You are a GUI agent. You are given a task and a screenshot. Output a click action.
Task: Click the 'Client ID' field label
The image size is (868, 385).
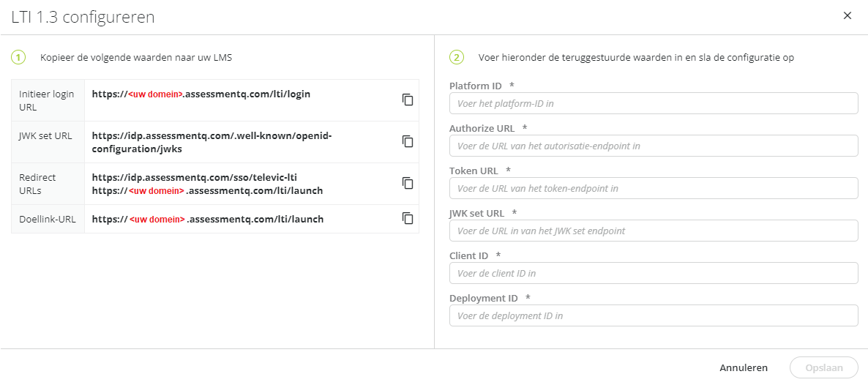469,255
